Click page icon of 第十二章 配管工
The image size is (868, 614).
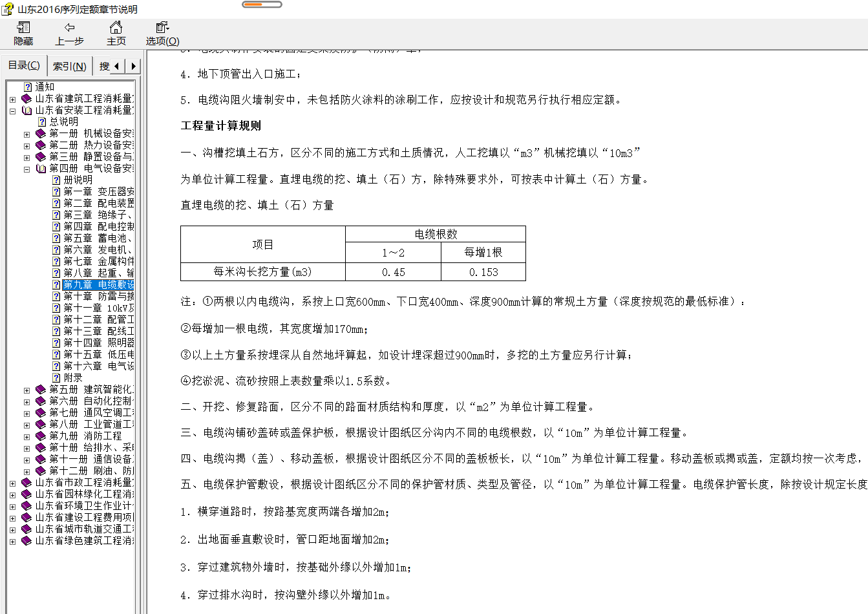tap(56, 319)
